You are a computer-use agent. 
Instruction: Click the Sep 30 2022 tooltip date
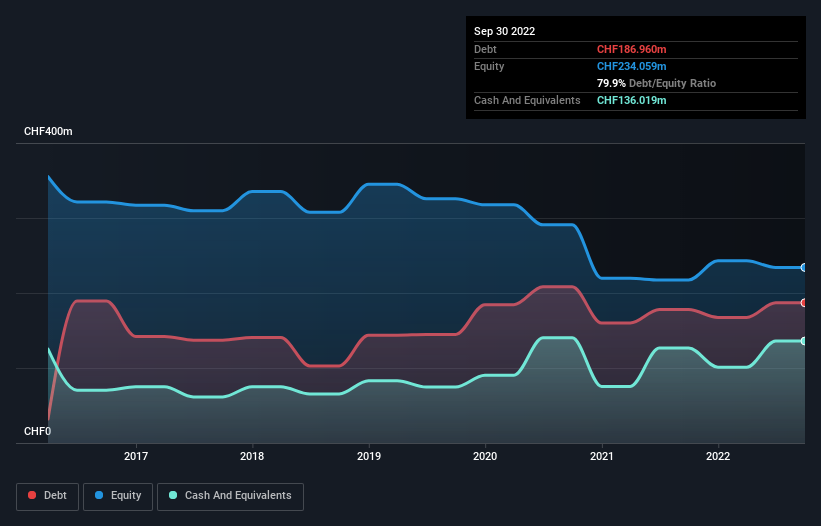[x=504, y=31]
